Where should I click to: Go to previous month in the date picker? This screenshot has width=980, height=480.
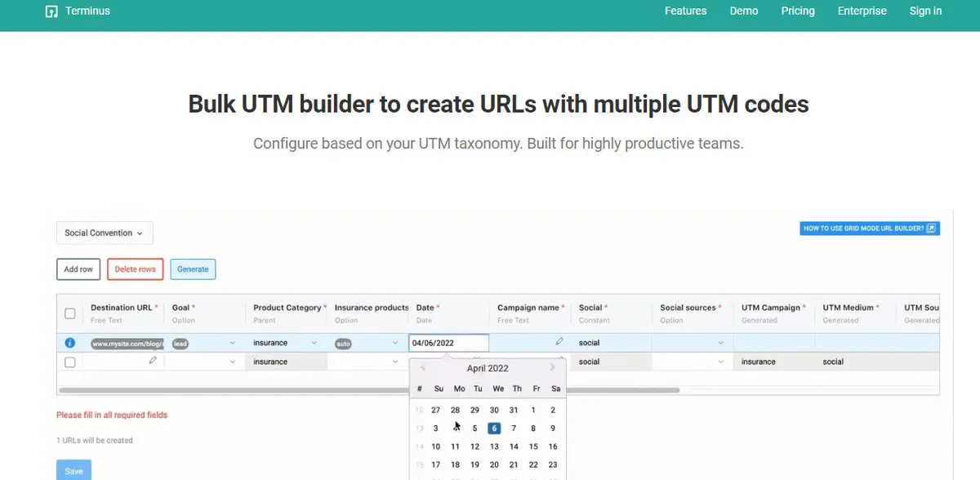coord(422,368)
